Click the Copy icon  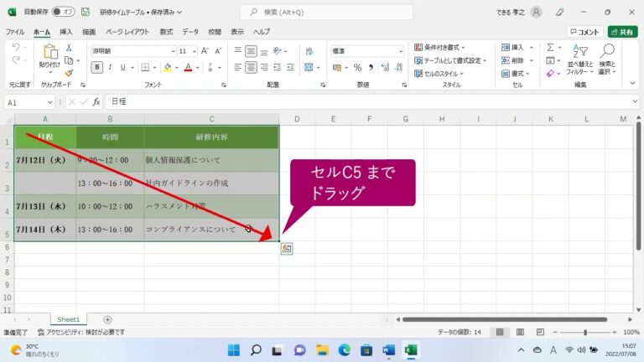coord(69,60)
